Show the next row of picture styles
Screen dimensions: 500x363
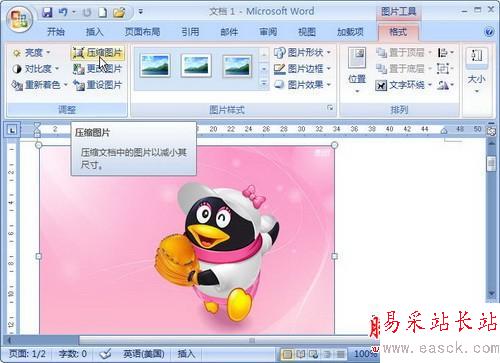pos(264,69)
